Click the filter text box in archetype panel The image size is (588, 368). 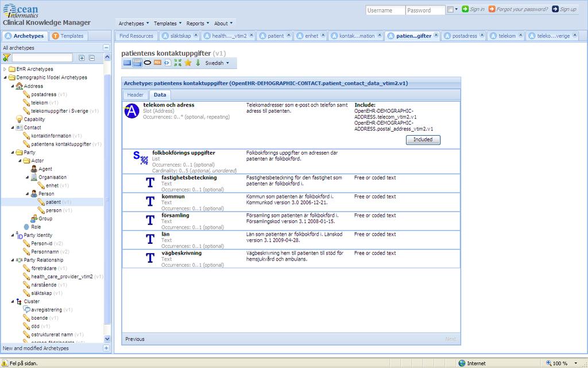(x=42, y=58)
